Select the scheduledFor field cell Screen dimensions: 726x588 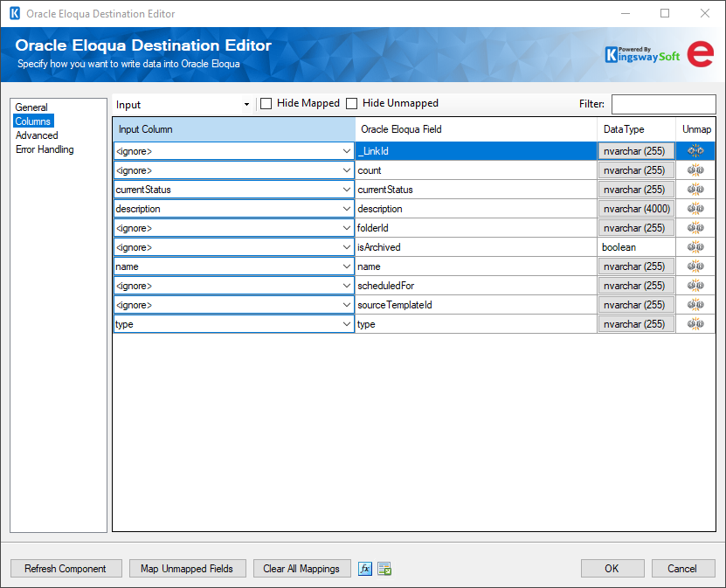(x=476, y=286)
